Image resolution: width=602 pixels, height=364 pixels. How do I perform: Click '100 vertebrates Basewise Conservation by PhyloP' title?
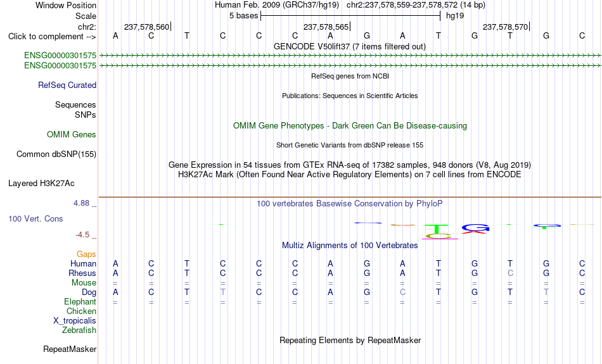click(350, 204)
